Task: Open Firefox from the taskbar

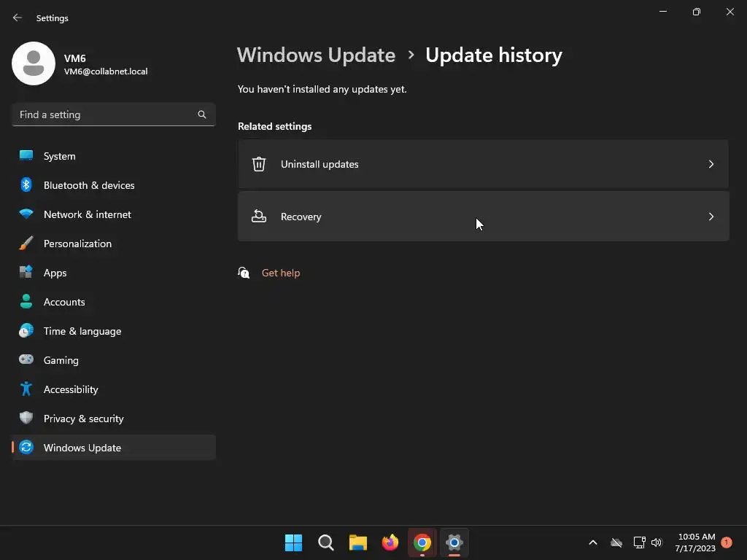Action: coord(390,542)
